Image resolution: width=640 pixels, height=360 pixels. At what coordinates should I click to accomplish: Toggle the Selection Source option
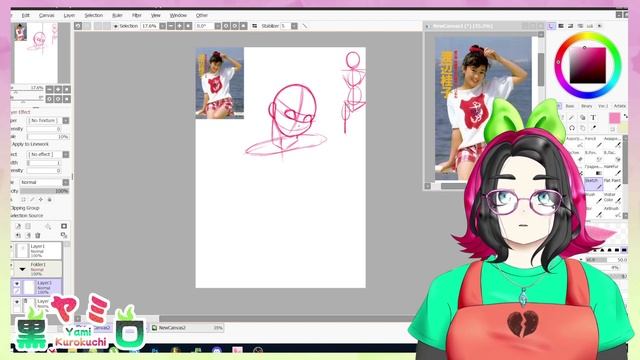point(27,216)
